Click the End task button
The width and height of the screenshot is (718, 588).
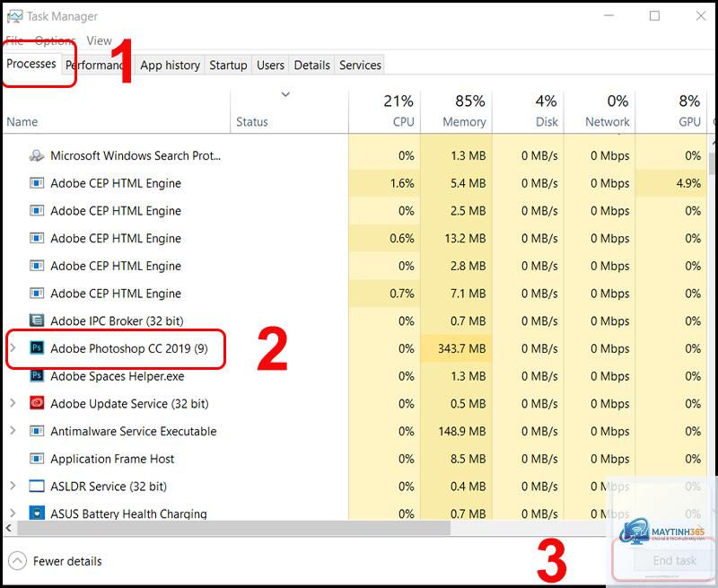(674, 560)
